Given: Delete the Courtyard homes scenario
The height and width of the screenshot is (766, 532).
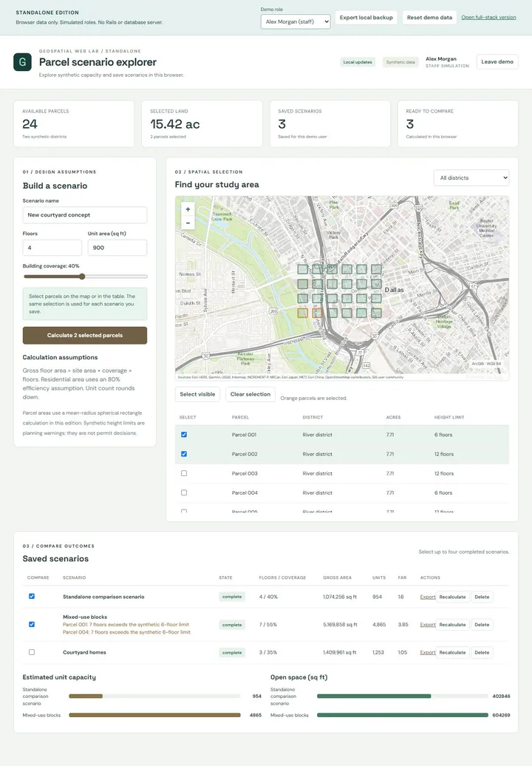Looking at the screenshot, I should click(482, 653).
